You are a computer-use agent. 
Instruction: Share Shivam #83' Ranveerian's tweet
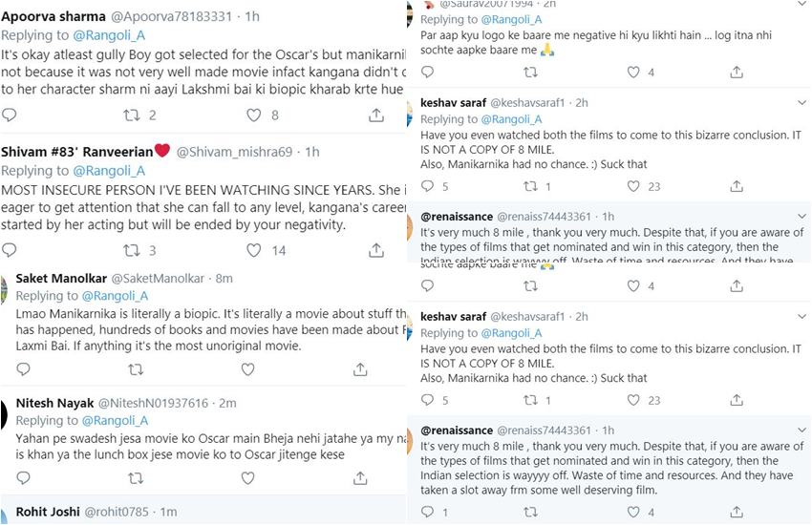376,250
